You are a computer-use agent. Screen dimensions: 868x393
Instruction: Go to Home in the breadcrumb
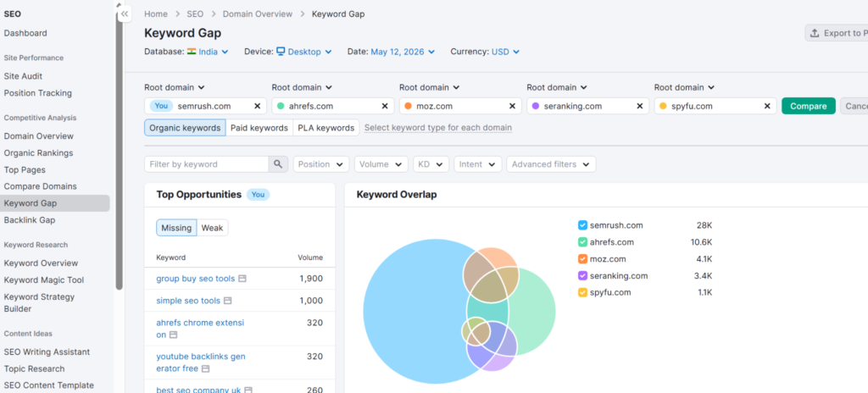(x=156, y=14)
